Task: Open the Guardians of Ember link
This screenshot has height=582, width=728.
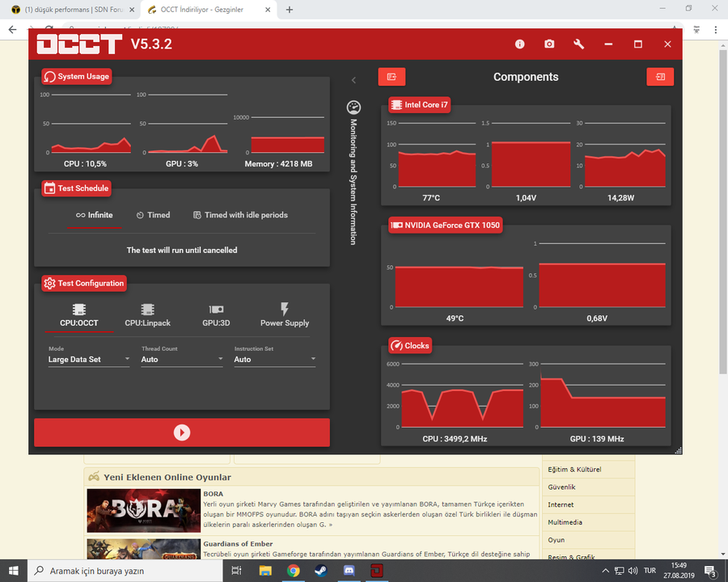Action: tap(238, 543)
